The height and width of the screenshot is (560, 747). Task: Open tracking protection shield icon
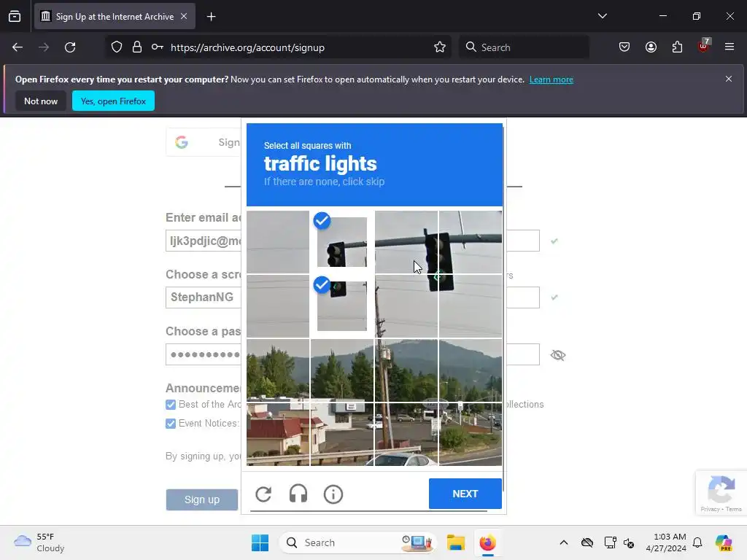pos(117,47)
